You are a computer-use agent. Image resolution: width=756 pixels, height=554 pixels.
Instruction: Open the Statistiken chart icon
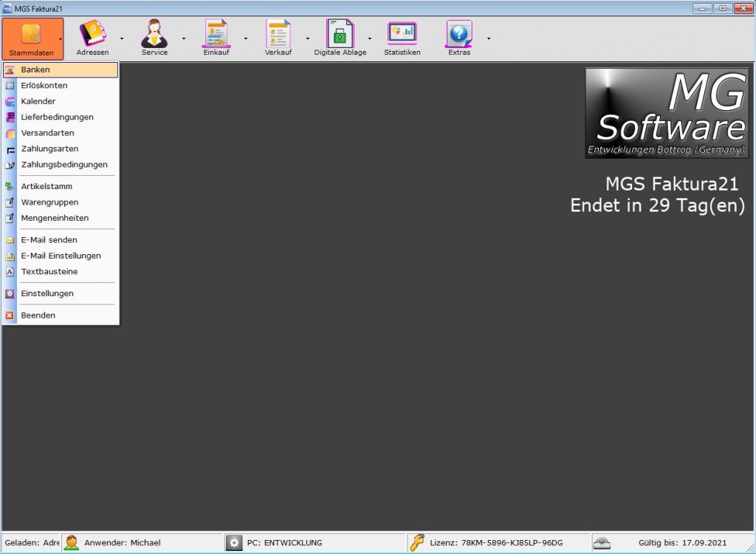click(x=402, y=33)
